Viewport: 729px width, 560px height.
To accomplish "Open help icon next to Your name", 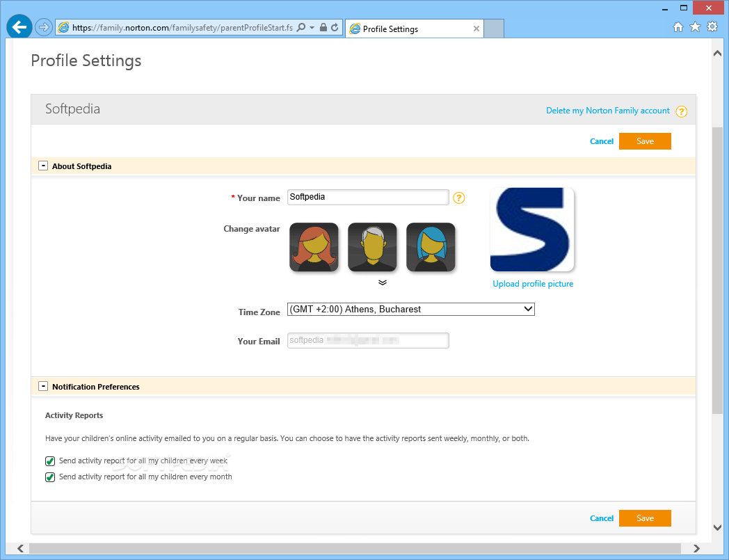I will tap(459, 198).
